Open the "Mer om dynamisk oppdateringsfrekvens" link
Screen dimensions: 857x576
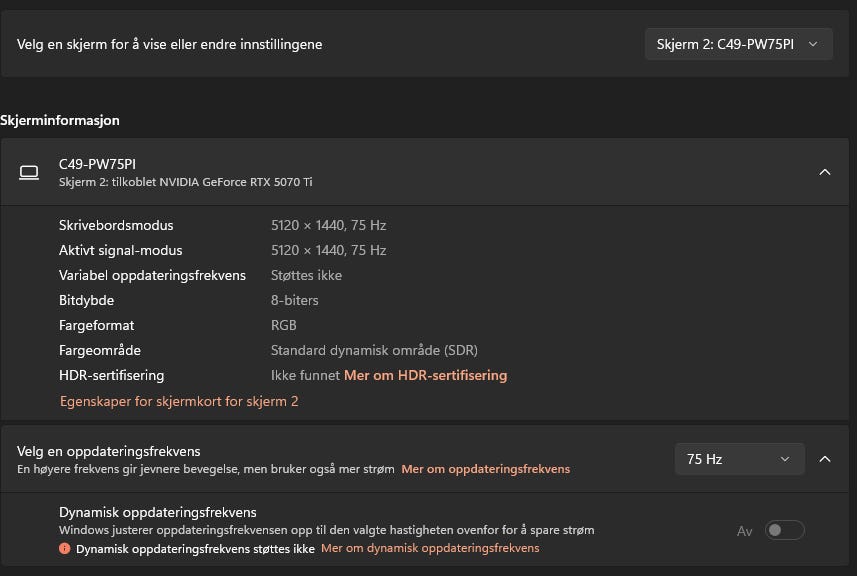click(430, 548)
